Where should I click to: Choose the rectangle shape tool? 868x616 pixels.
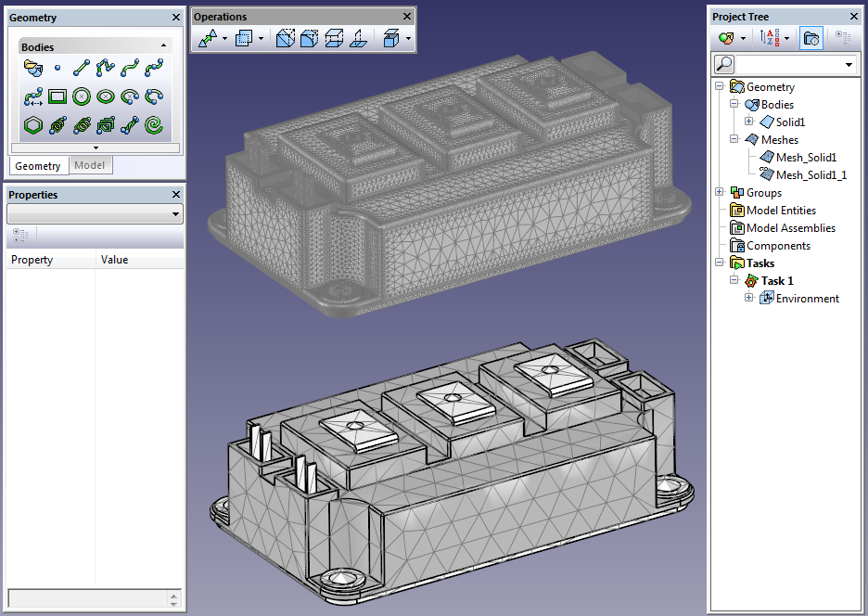coord(57,96)
